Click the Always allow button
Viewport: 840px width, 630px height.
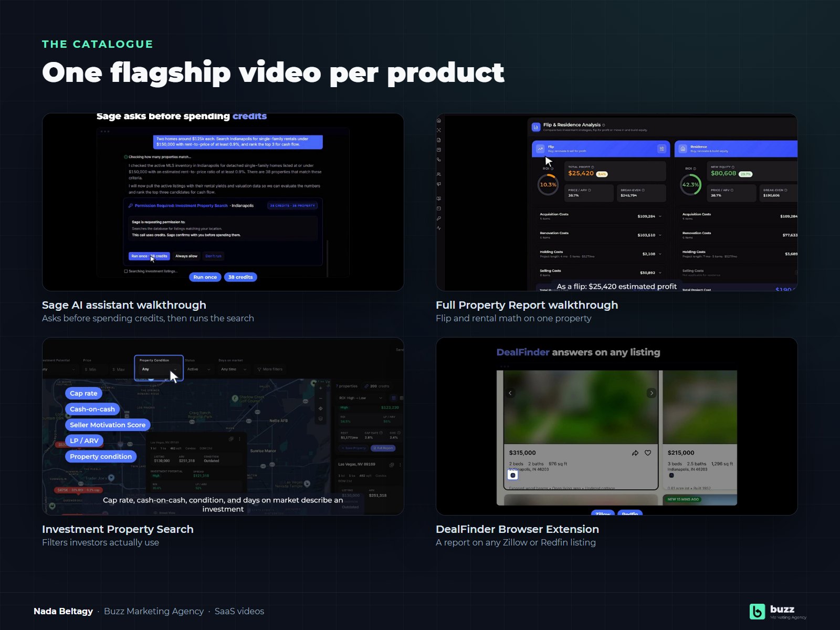186,256
